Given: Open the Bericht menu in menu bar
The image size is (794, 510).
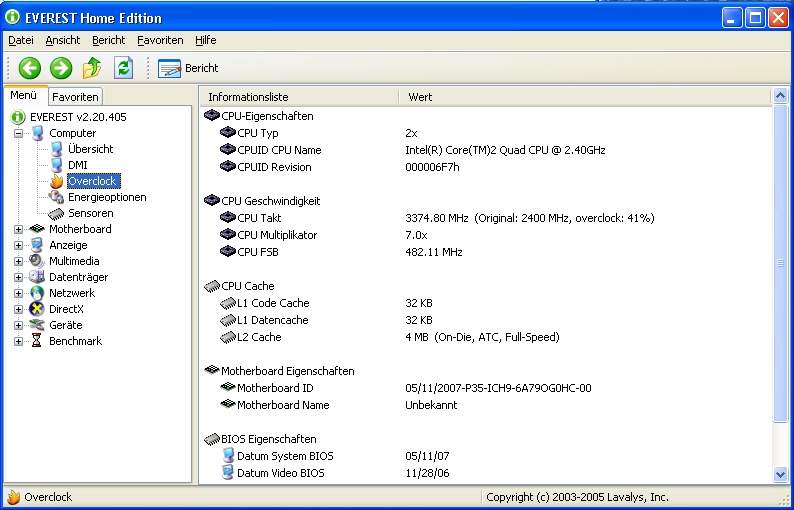Looking at the screenshot, I should pyautogui.click(x=108, y=40).
